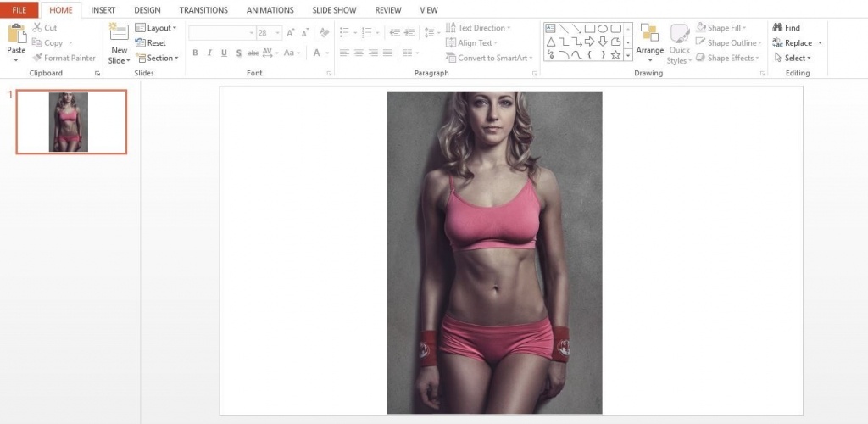Align text right
Viewport: 868px width, 424px height.
[373, 53]
